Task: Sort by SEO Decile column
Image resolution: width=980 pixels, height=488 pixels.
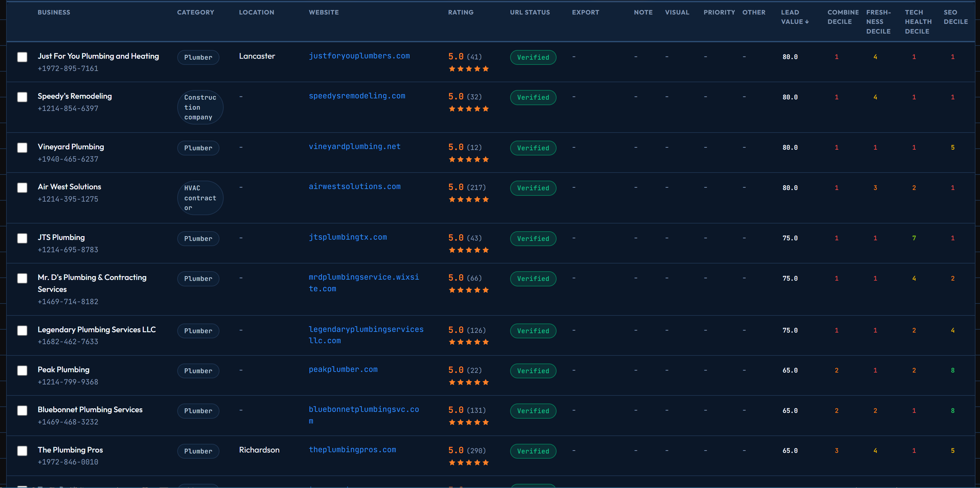Action: tap(956, 17)
